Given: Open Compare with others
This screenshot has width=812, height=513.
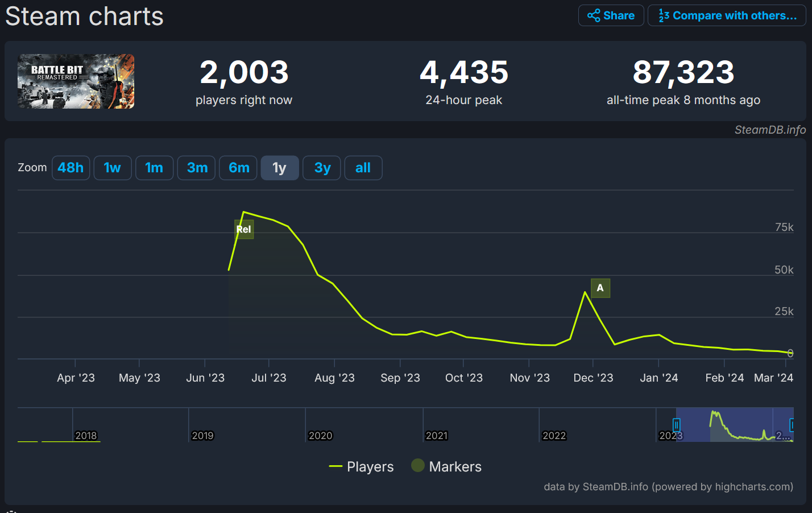Looking at the screenshot, I should point(727,15).
